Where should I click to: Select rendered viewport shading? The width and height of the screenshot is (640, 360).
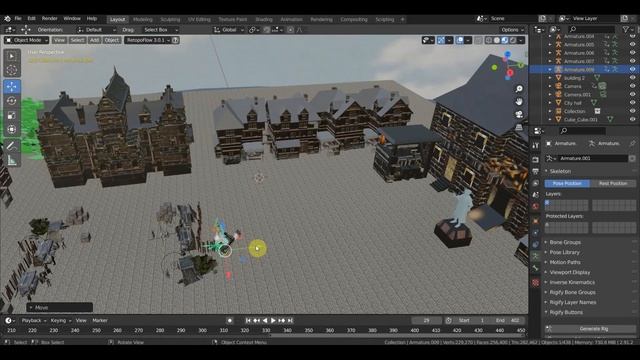(513, 40)
